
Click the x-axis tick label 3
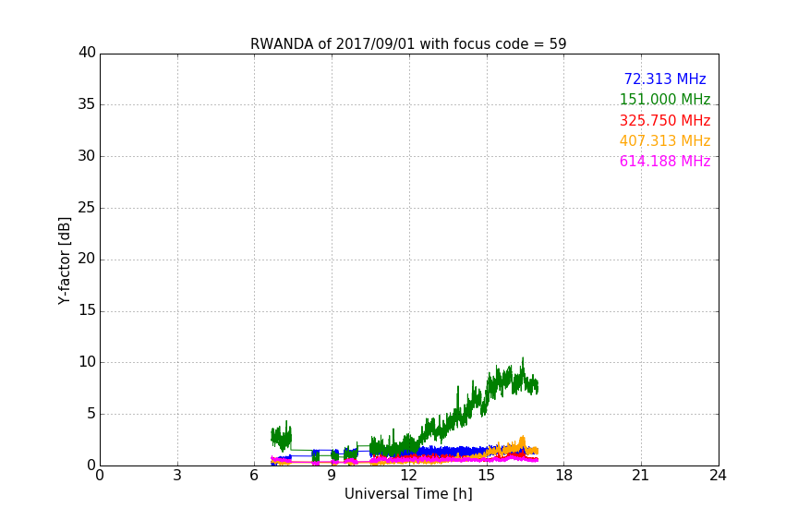coord(177,476)
